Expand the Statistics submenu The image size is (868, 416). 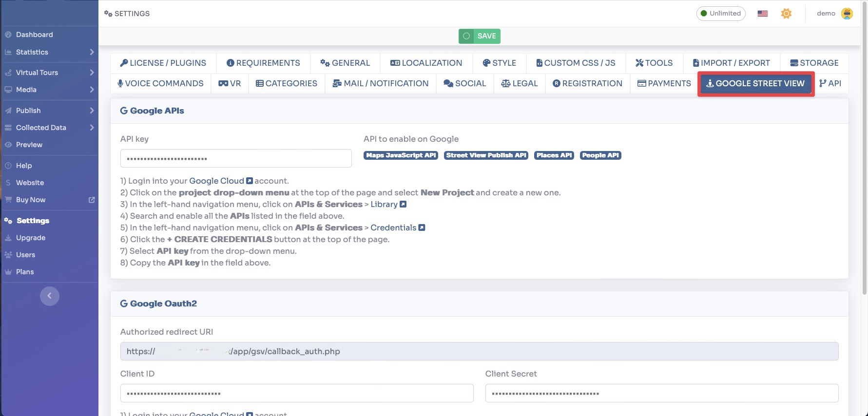[91, 52]
